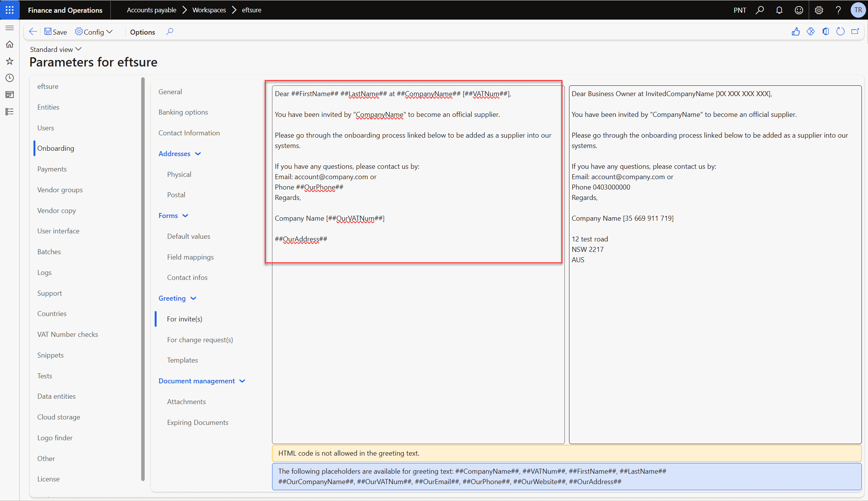
Task: Click the Power Apps diamond icon
Action: pos(811,32)
